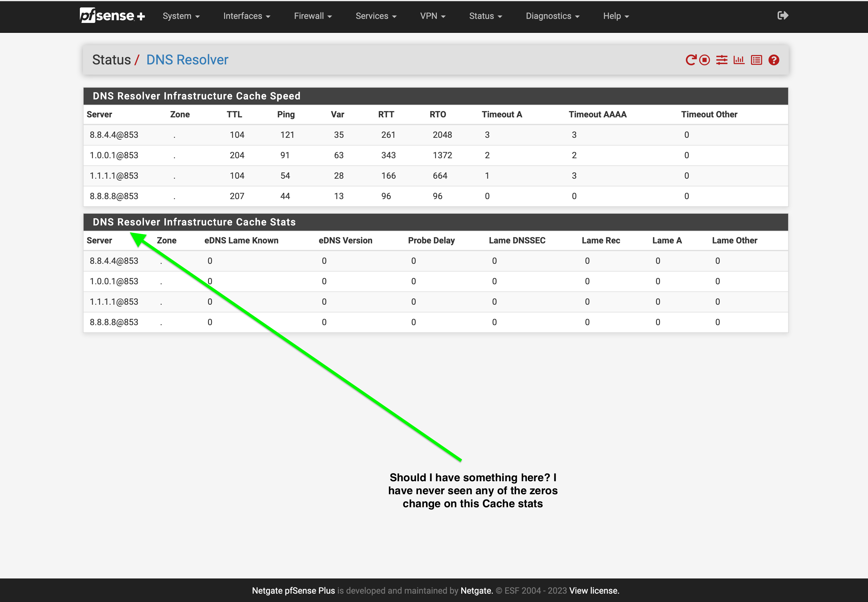
Task: Open the Services dropdown menu
Action: click(x=376, y=16)
